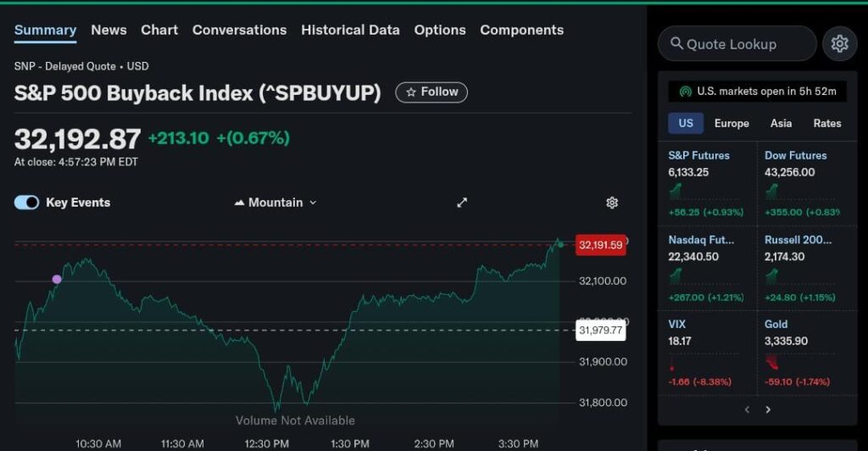Viewport: 868px width, 451px height.
Task: Click the 32,100.00 y-axis label
Action: [603, 281]
